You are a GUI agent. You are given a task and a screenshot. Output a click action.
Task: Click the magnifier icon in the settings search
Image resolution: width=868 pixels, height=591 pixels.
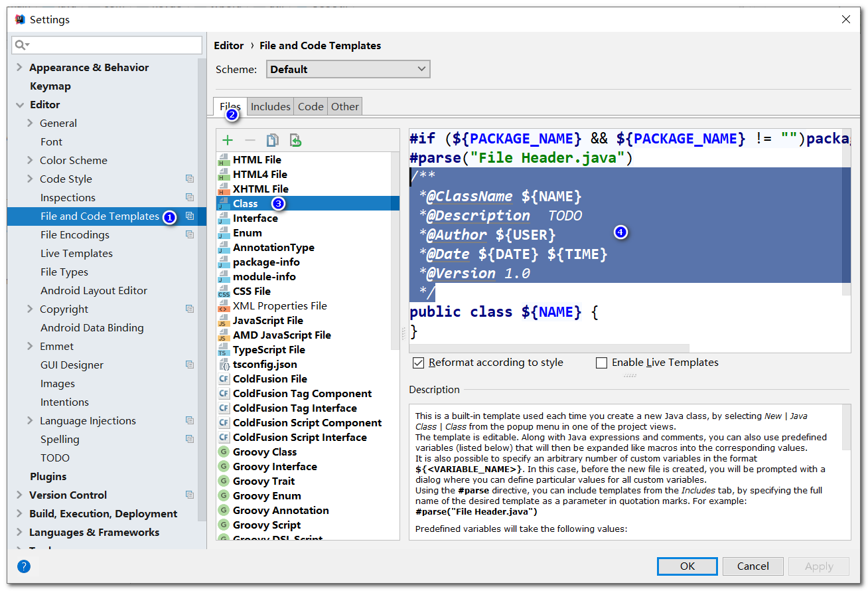(20, 44)
